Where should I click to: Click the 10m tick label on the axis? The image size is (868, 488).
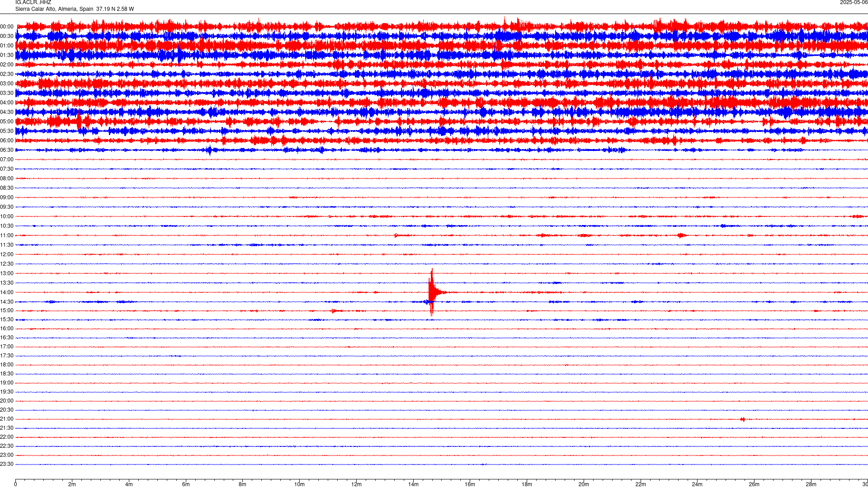point(300,484)
